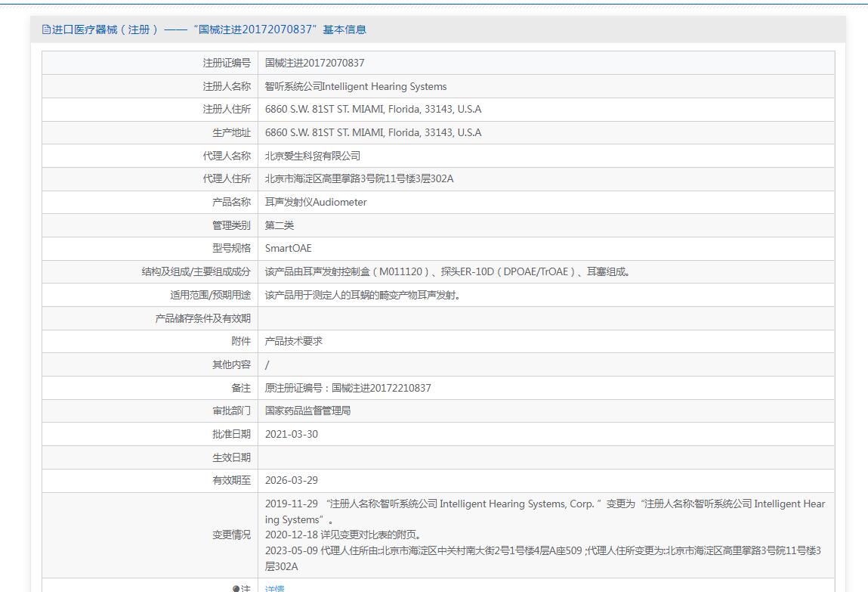Click the 结构及组成 composition description text

tap(448, 272)
